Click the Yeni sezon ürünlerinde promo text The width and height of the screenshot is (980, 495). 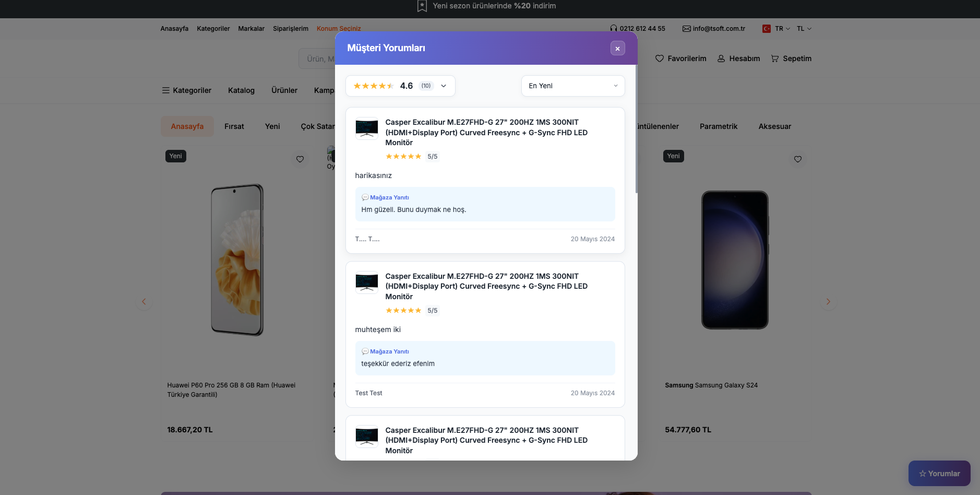(x=494, y=6)
